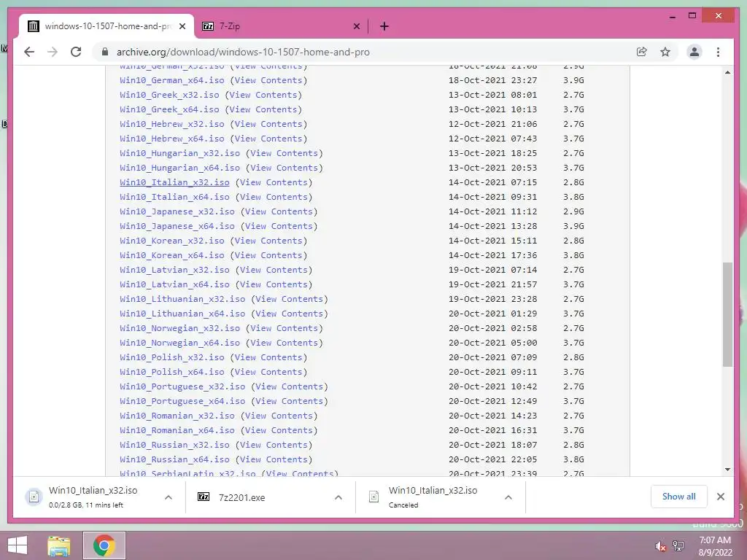The width and height of the screenshot is (747, 560).
Task: Download Win10_German_x64.iso
Action: click(x=172, y=80)
